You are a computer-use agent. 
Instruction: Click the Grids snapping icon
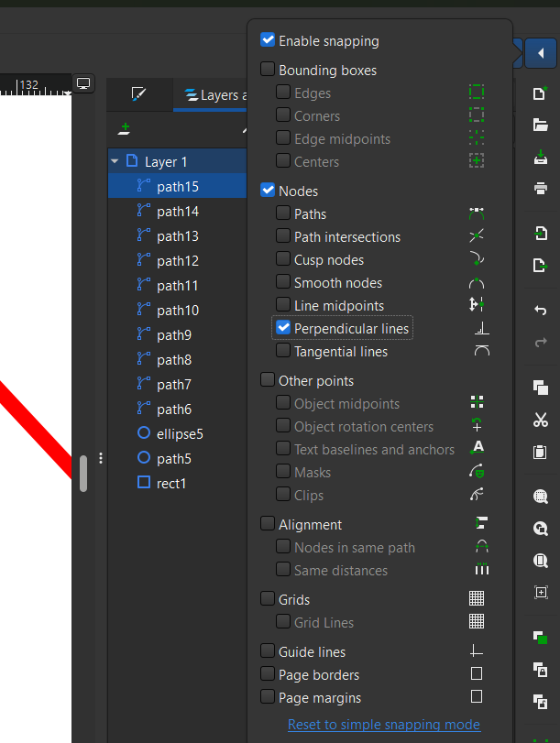click(477, 598)
